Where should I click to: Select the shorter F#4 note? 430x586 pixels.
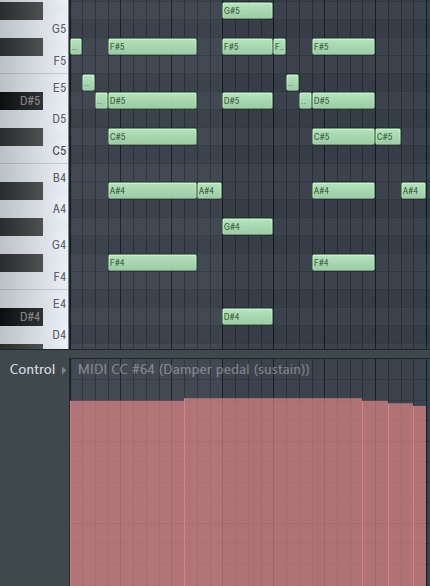[x=343, y=262]
